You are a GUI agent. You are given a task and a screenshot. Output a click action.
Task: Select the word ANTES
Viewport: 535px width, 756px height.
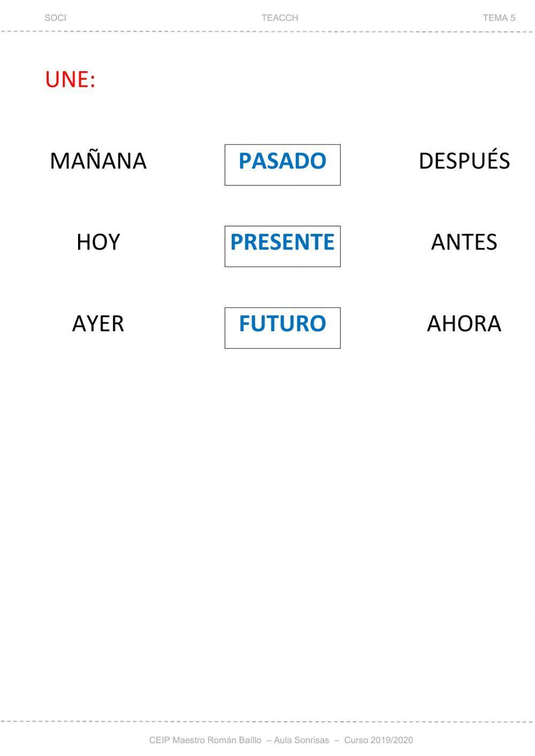pyautogui.click(x=464, y=242)
